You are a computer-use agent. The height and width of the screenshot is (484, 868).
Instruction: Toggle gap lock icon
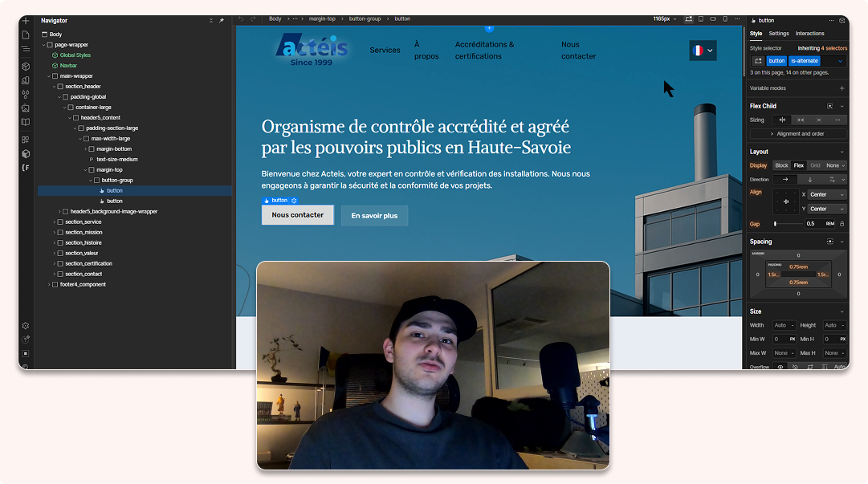842,223
